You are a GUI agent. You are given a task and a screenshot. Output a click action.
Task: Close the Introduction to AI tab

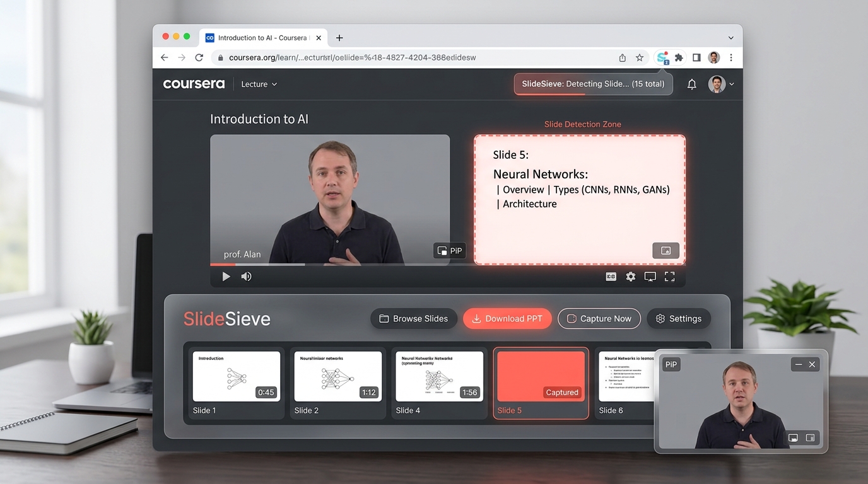pyautogui.click(x=319, y=38)
